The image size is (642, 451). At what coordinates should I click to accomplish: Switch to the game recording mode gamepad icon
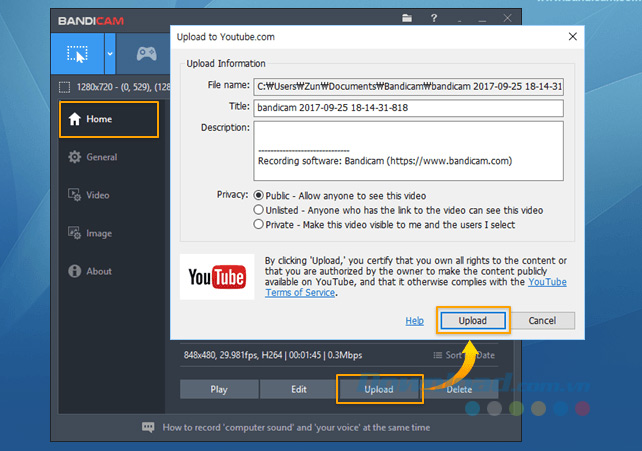pyautogui.click(x=146, y=54)
